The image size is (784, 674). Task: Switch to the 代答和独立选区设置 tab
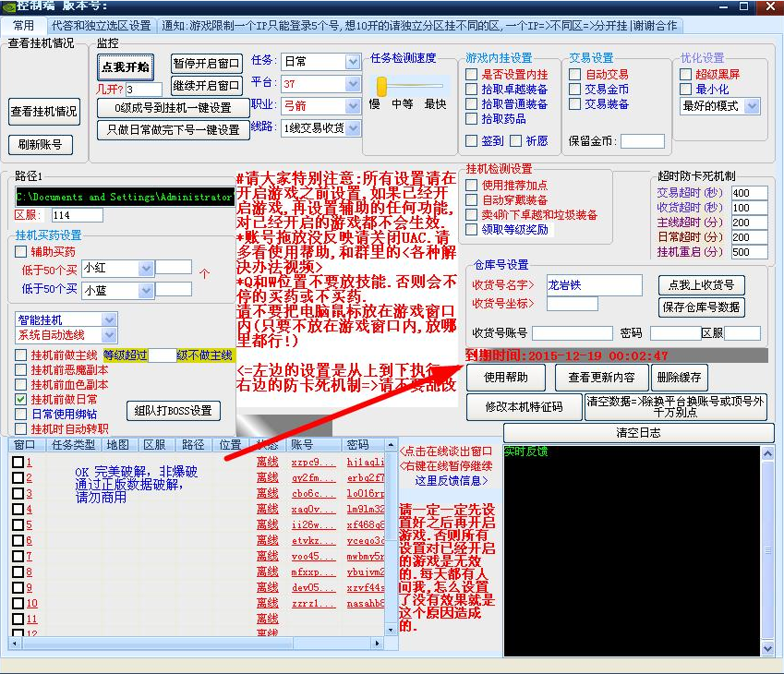[102, 25]
